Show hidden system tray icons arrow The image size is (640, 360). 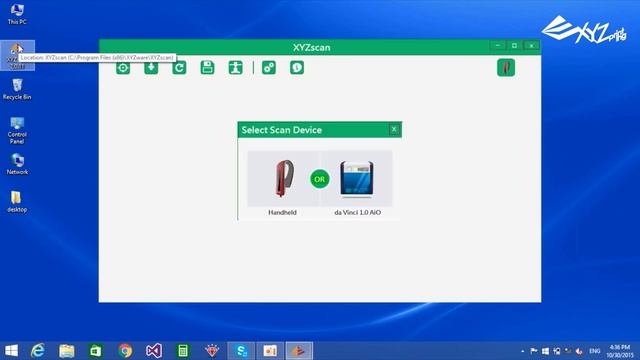click(x=523, y=351)
